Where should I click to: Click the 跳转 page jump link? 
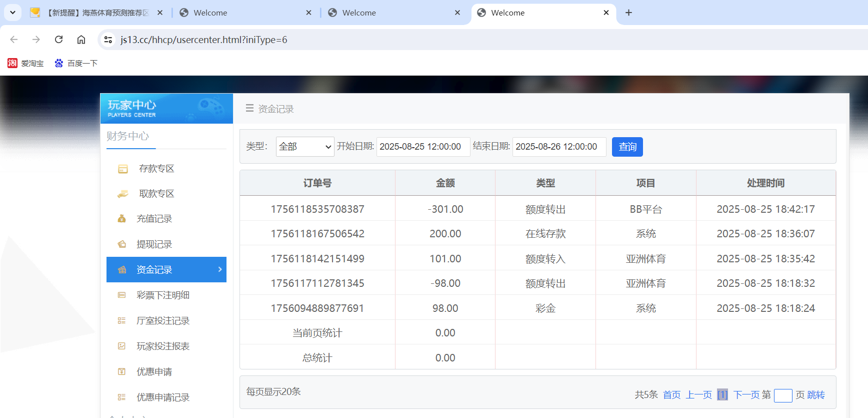[815, 395]
